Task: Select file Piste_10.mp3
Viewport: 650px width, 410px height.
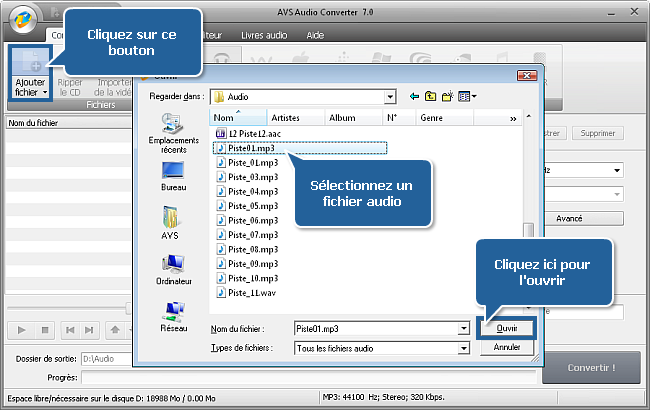Action: point(247,279)
